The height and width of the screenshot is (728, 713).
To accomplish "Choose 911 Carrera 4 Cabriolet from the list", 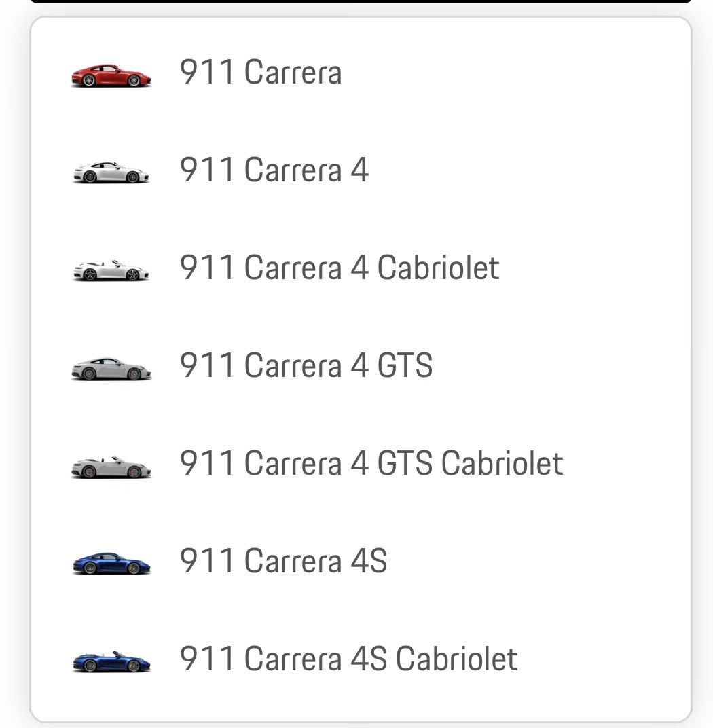I will tap(339, 268).
